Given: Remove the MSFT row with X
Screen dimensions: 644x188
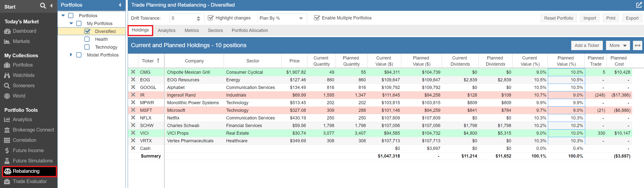Looking at the screenshot, I should coord(133,110).
